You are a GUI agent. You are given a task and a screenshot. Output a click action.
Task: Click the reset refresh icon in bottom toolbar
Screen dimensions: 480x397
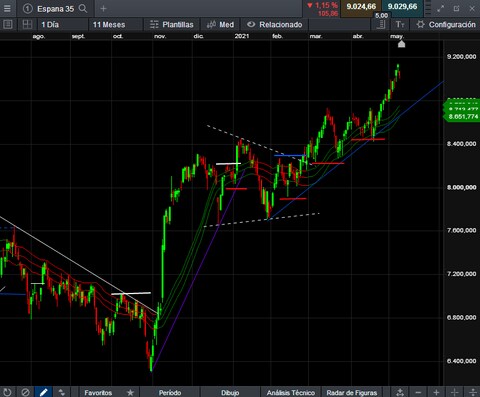pyautogui.click(x=7, y=392)
